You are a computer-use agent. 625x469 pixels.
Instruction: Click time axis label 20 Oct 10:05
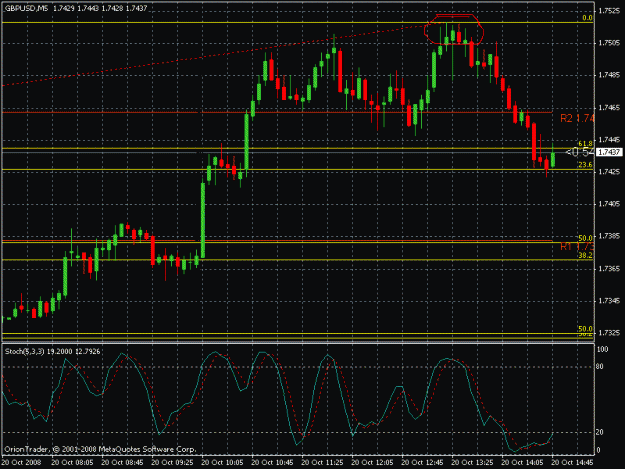(222, 463)
